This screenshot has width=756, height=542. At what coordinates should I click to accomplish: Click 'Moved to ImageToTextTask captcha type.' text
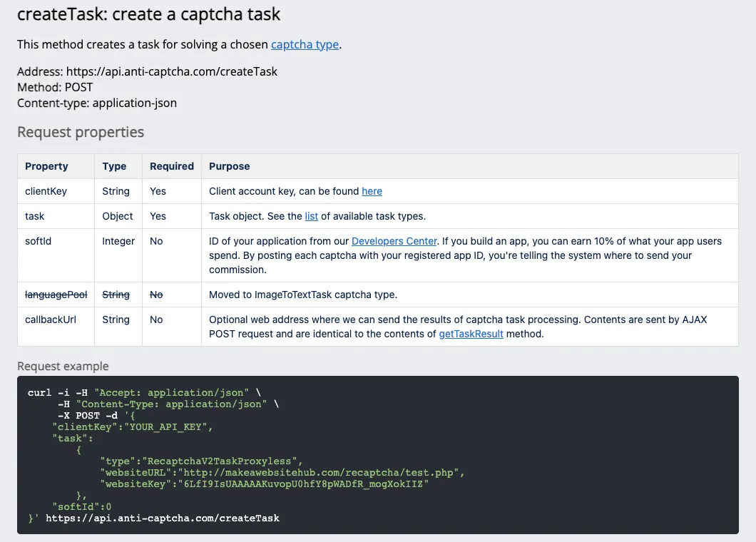coord(303,295)
